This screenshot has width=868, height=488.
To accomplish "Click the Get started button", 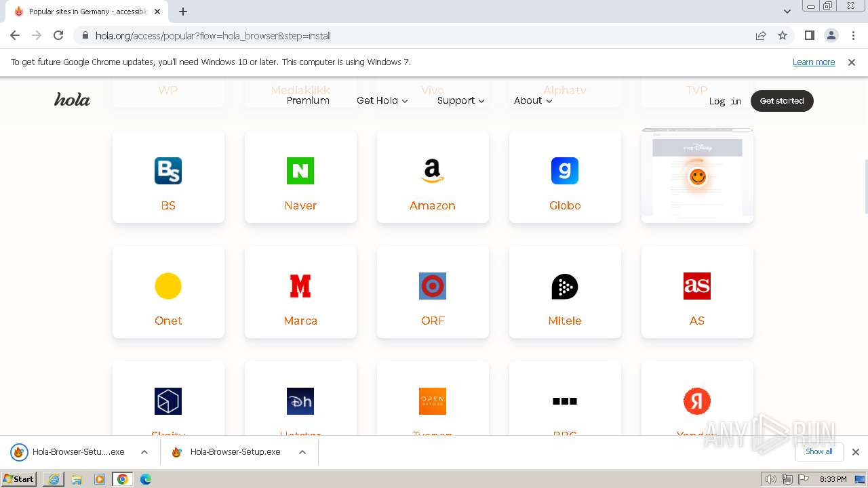I will [x=782, y=100].
